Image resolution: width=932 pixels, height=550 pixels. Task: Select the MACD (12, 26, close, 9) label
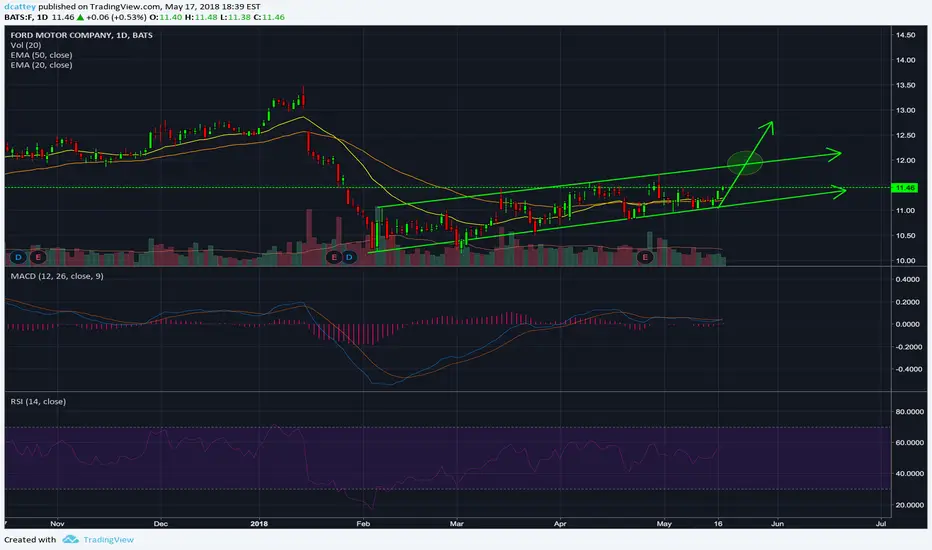click(x=56, y=276)
